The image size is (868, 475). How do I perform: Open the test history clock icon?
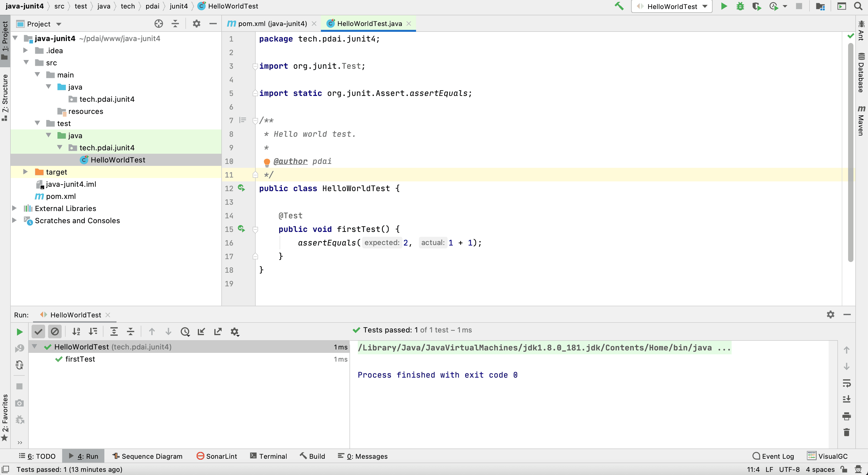tap(185, 332)
